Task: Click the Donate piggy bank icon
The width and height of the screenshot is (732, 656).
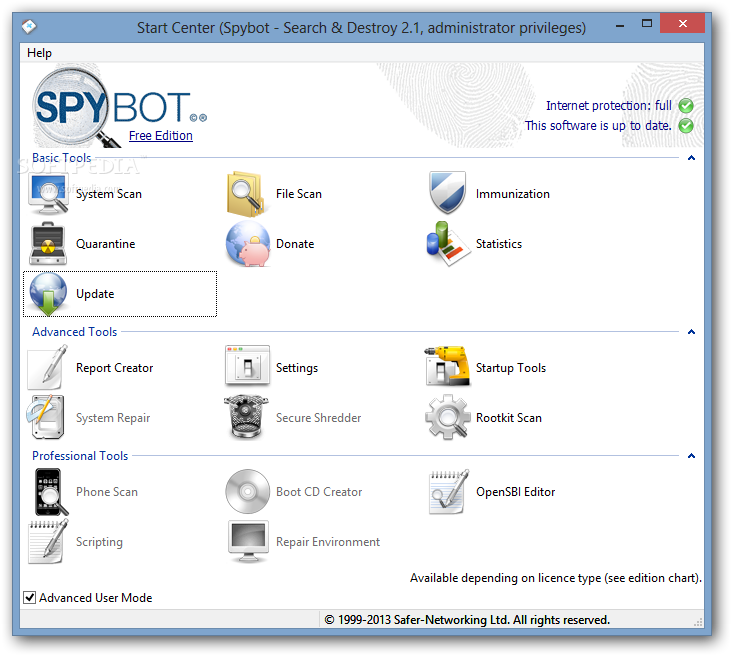Action: coord(248,243)
